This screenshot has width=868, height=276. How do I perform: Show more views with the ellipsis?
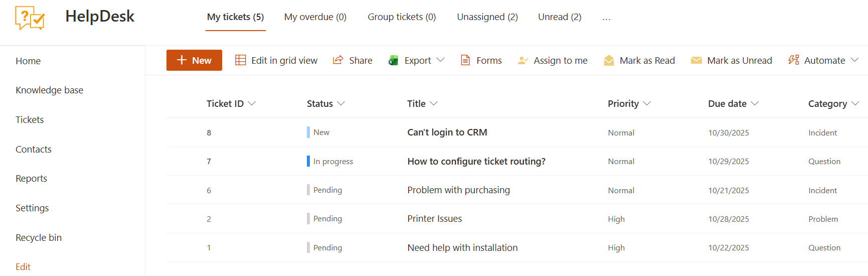click(606, 17)
